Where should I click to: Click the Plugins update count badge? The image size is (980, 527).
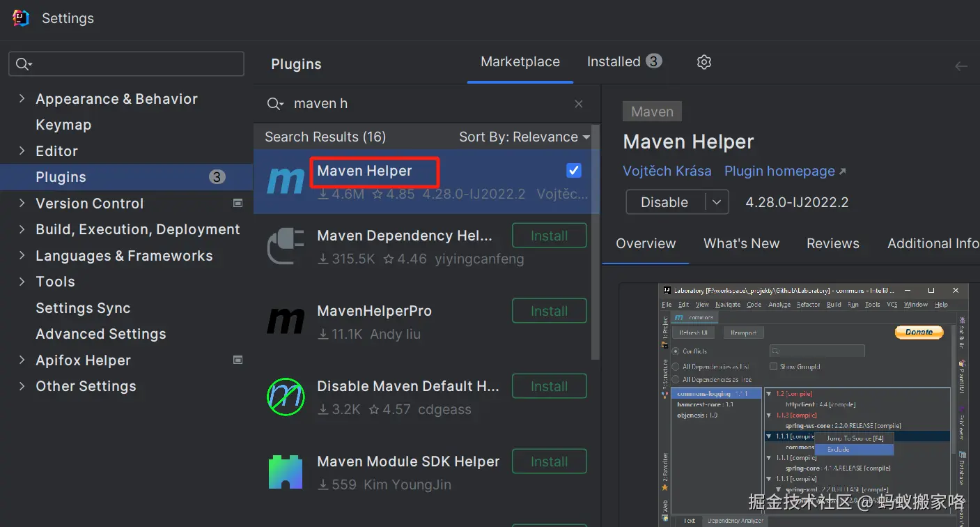click(x=217, y=177)
